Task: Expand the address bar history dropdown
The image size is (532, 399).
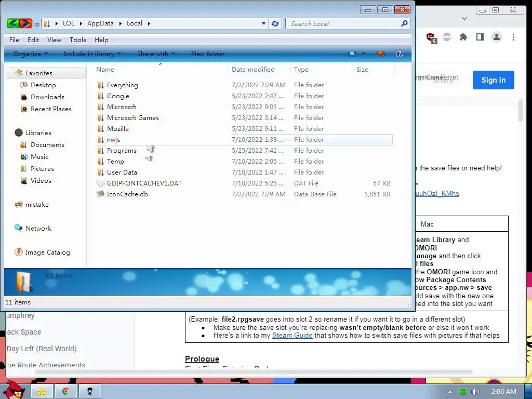Action: click(x=263, y=23)
